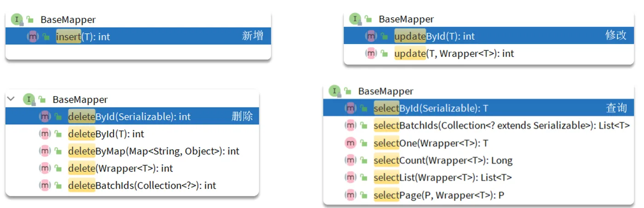Select deleteBatchIds(Collection<?>) method

142,185
